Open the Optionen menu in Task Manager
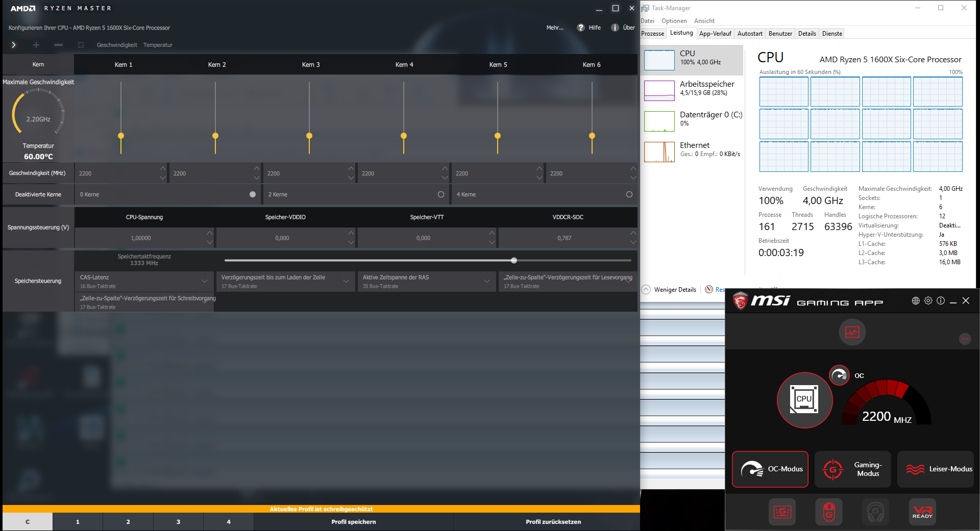Screen dimensions: 980x531 674,21
